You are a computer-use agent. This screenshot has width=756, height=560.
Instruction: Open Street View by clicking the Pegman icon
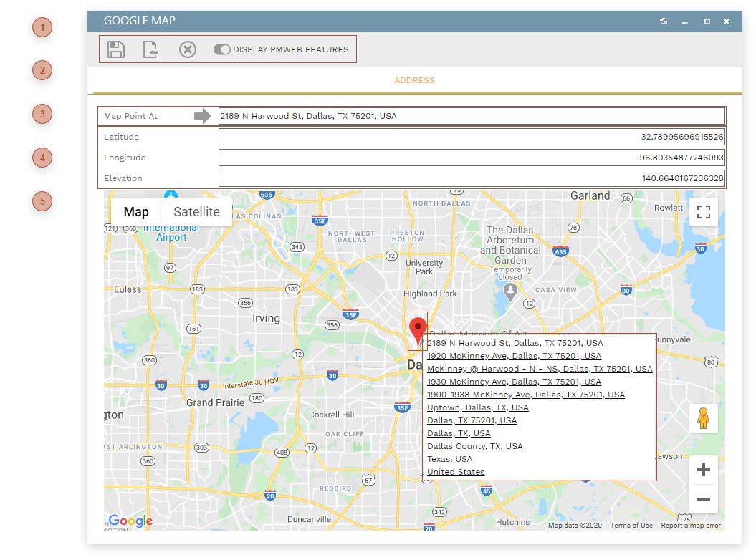pyautogui.click(x=703, y=417)
